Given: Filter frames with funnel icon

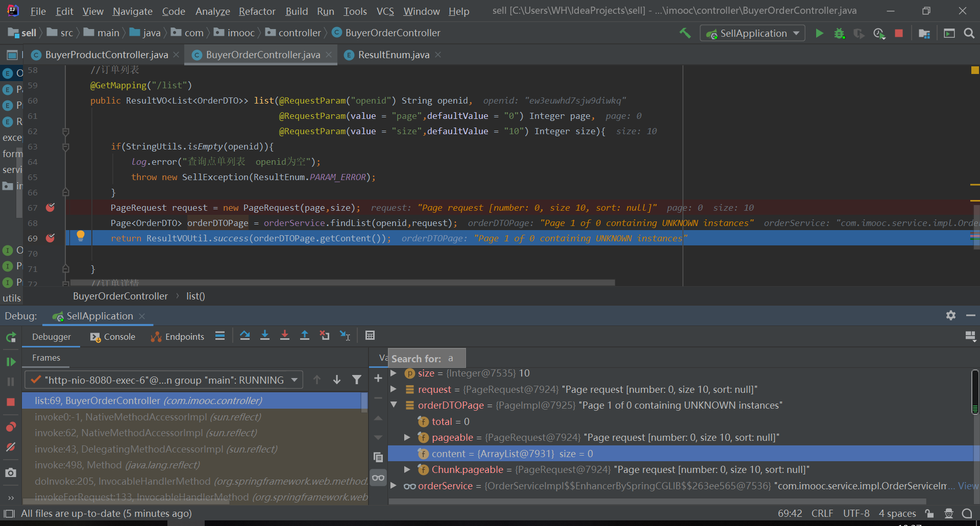Looking at the screenshot, I should pyautogui.click(x=357, y=380).
